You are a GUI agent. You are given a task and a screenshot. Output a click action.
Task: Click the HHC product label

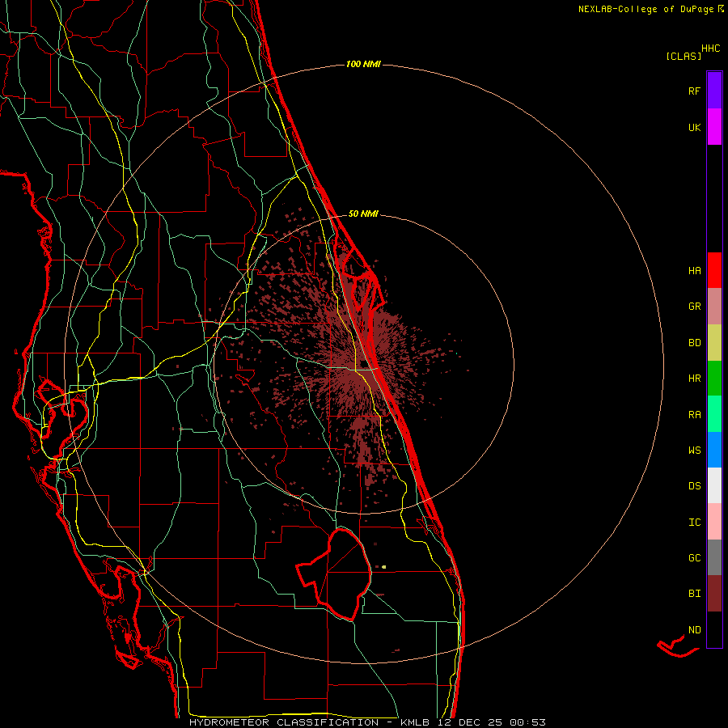pos(711,49)
